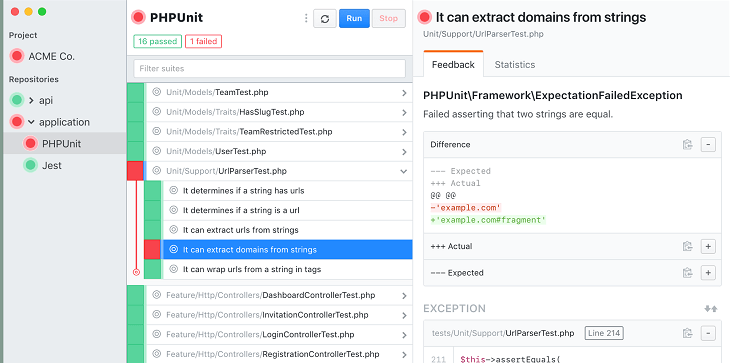Expand the api repository
The width and height of the screenshot is (730, 363).
pos(31,100)
